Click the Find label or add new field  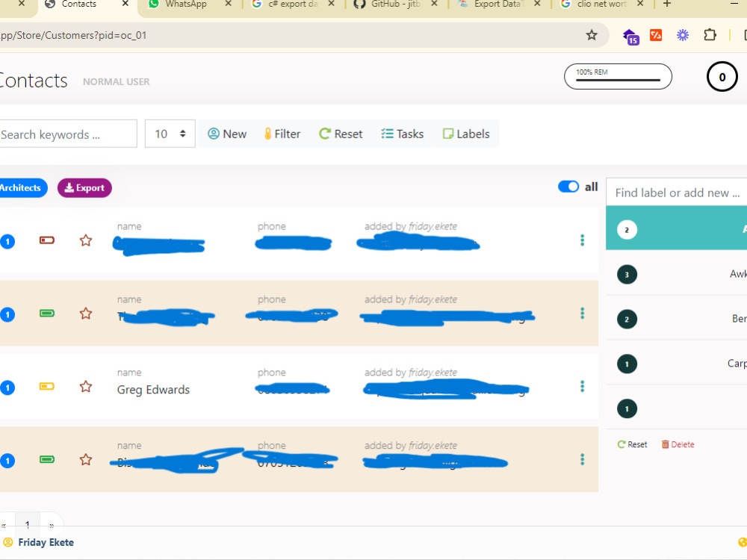(x=677, y=193)
